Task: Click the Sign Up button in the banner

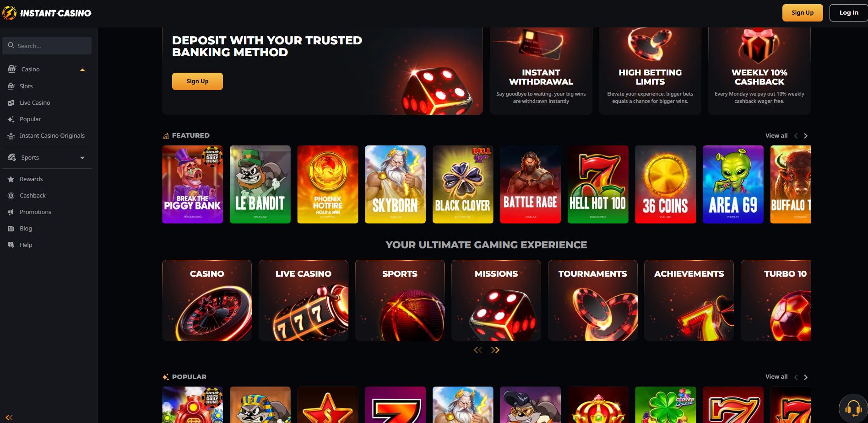Action: [x=197, y=81]
